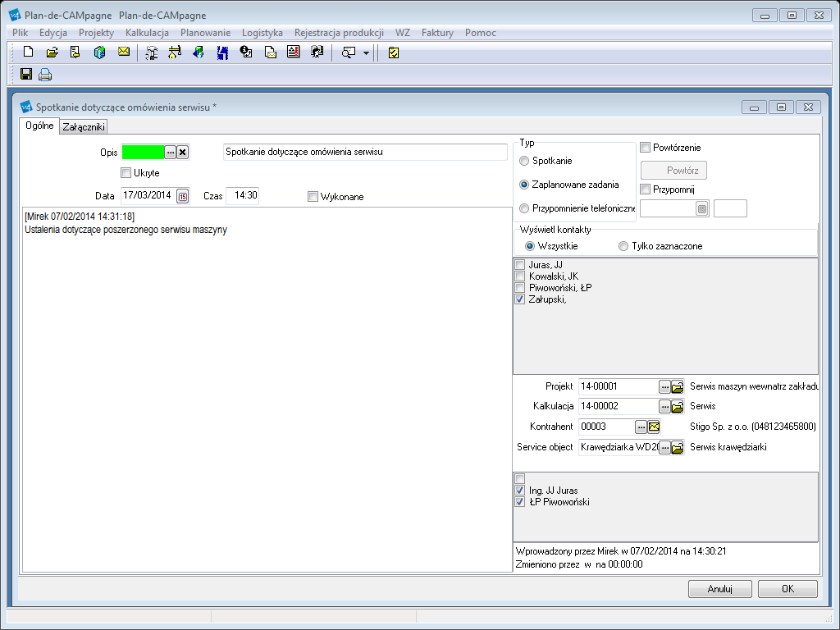Toggle the Ukryte checkbox
The height and width of the screenshot is (630, 840).
[126, 172]
